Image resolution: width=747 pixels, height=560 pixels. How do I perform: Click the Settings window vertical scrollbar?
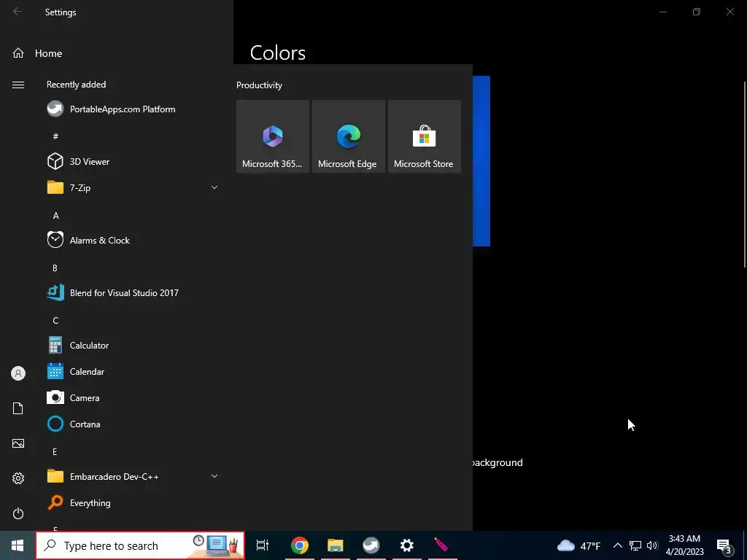745,175
